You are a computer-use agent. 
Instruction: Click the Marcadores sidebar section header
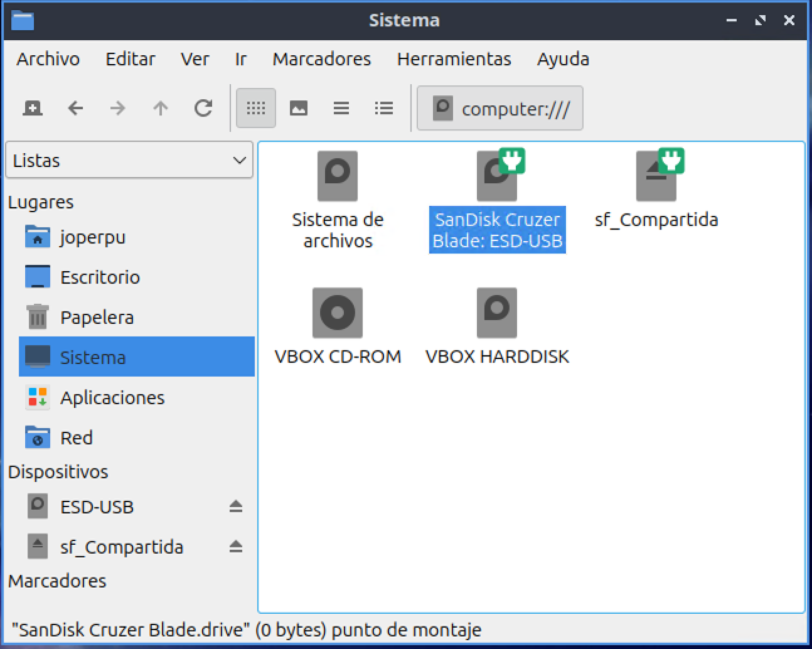(x=57, y=581)
